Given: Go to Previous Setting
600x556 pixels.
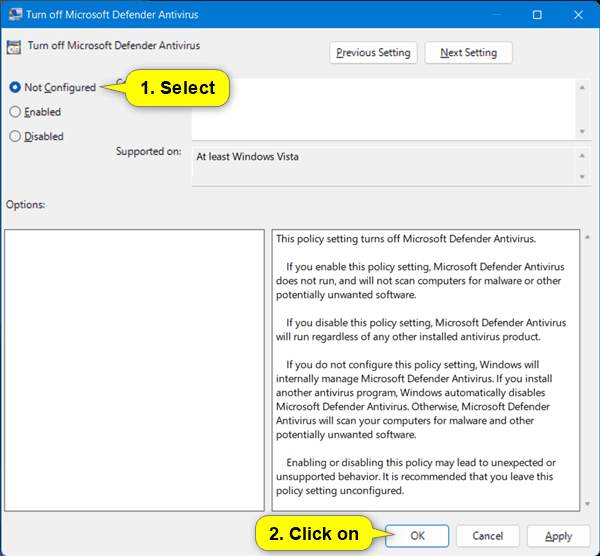Looking at the screenshot, I should [x=373, y=52].
